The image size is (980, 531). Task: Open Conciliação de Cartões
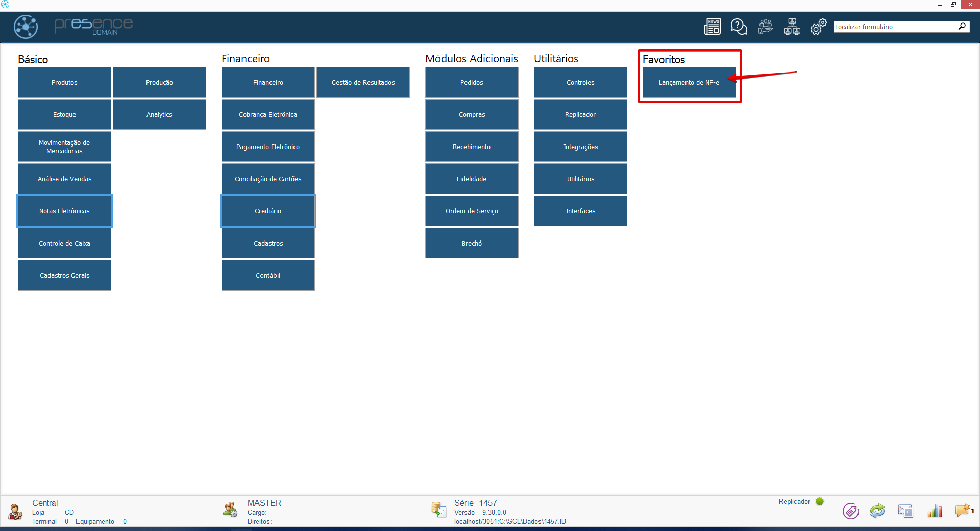tap(268, 179)
